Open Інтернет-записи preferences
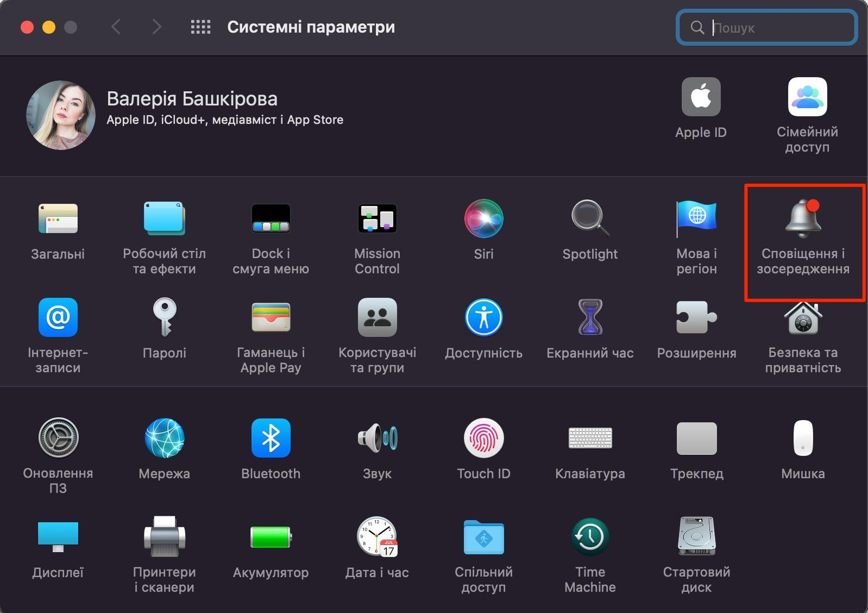The height and width of the screenshot is (613, 868). [58, 317]
